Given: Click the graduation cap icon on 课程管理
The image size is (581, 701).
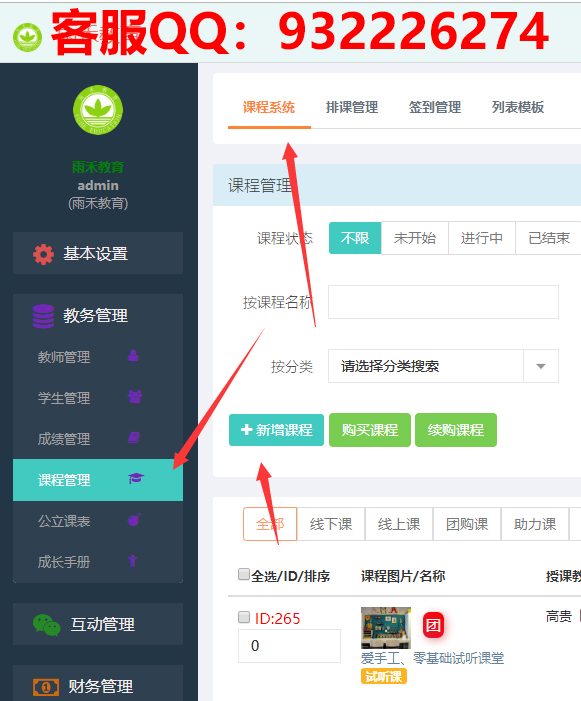Looking at the screenshot, I should [136, 478].
